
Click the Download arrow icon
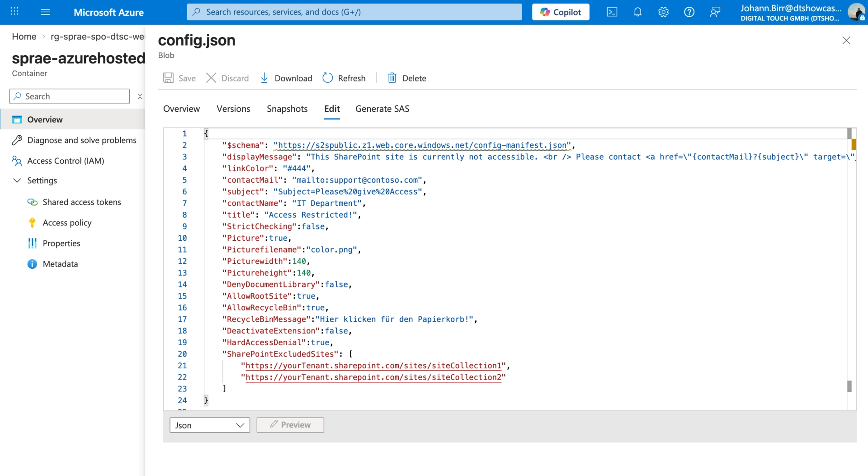[264, 78]
